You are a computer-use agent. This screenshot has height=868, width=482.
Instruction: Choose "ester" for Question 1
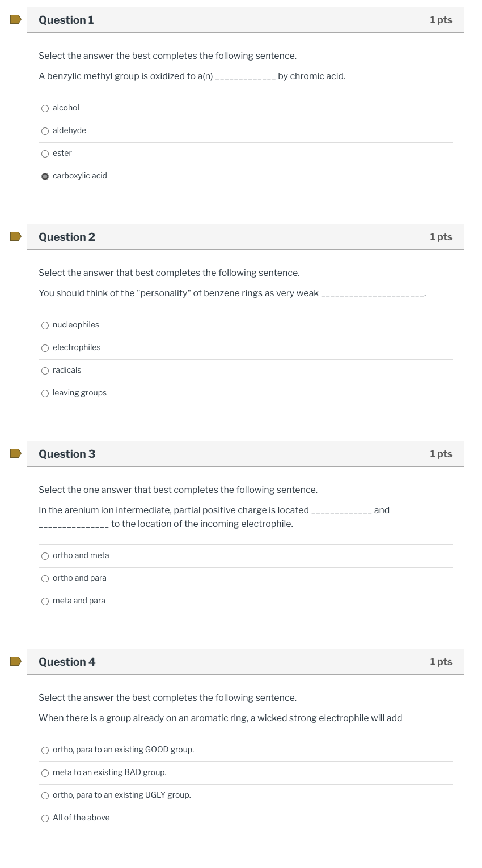coord(45,154)
